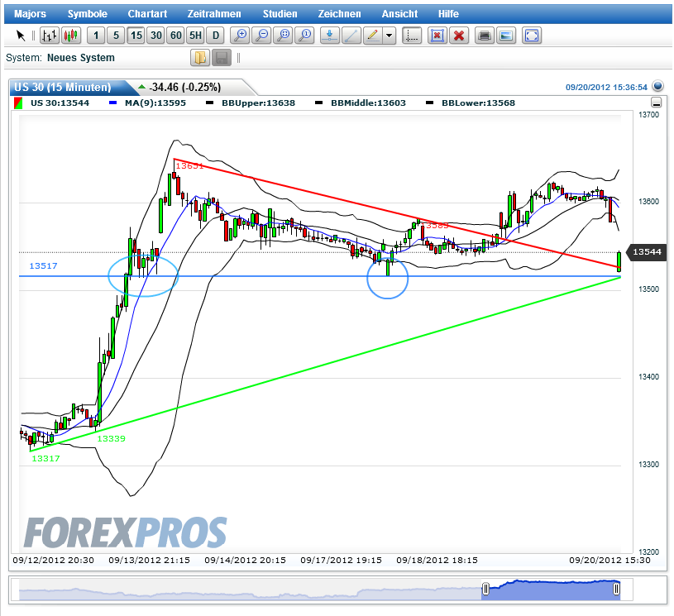Toggle fullscreen chart view
The image size is (674, 616).
click(532, 36)
